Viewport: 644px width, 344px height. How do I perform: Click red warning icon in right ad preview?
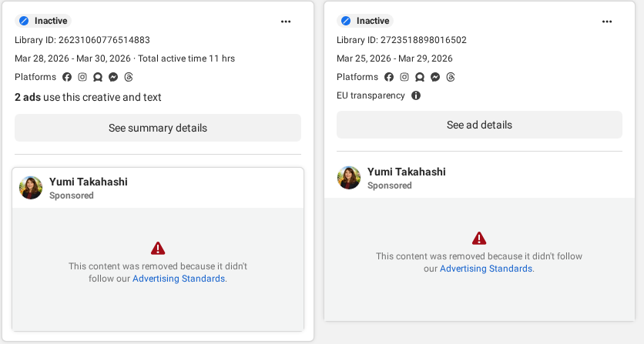point(479,239)
